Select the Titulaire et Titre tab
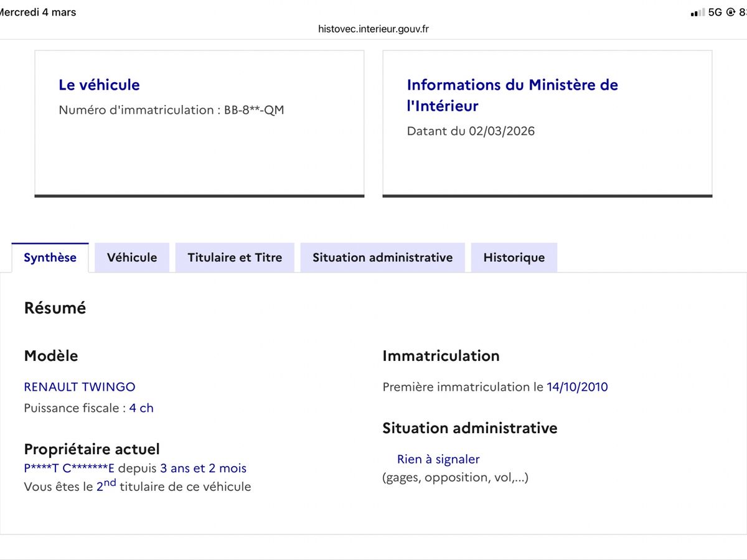Viewport: 747px width, 560px height. pos(235,258)
